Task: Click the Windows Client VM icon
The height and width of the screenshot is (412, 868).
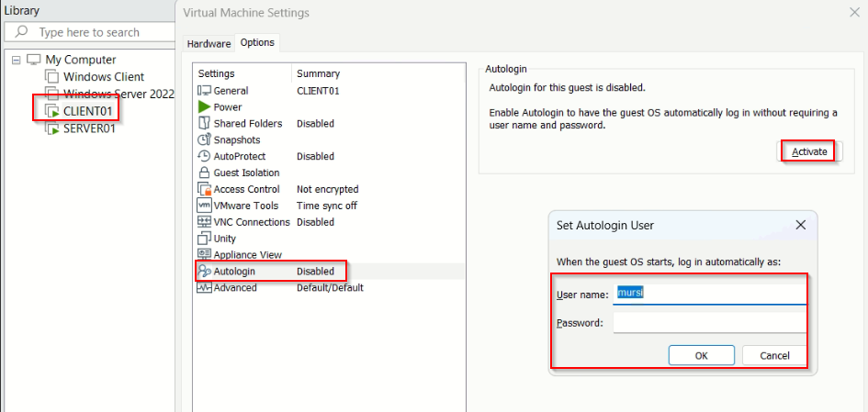Action: pyautogui.click(x=52, y=77)
